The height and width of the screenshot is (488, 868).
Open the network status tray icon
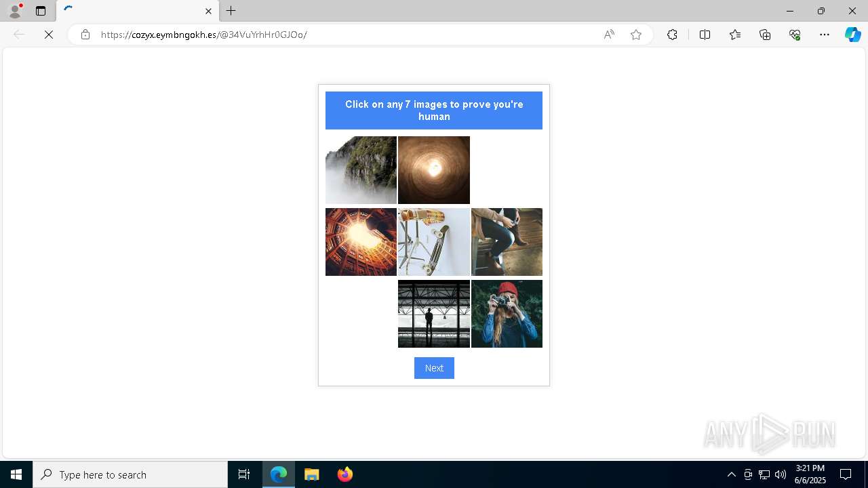click(764, 474)
